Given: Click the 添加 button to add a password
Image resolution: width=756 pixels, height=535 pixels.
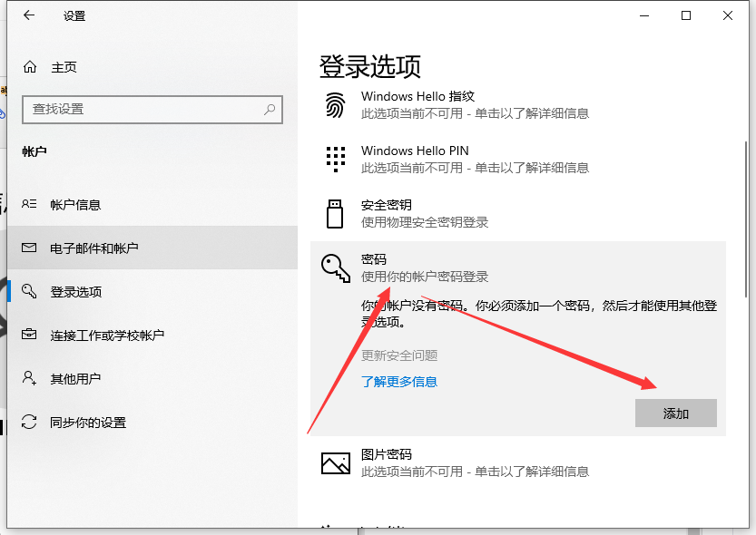Looking at the screenshot, I should [x=675, y=413].
